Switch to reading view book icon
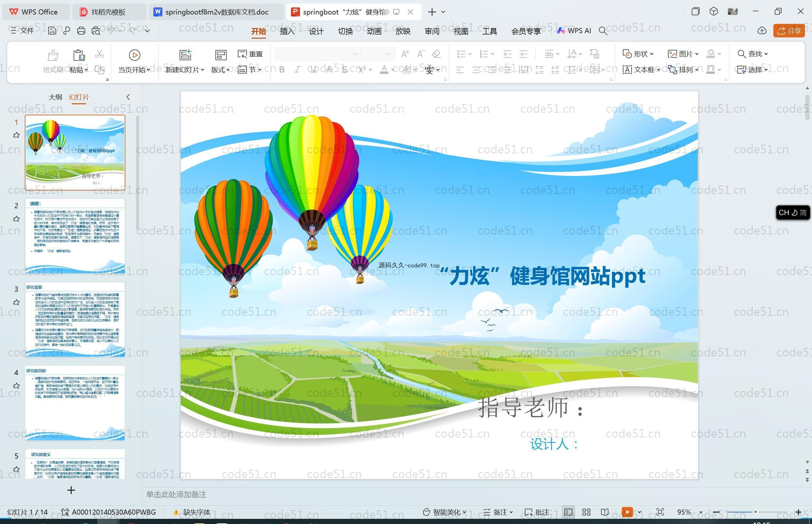Viewport: 812px width, 524px height. [604, 512]
